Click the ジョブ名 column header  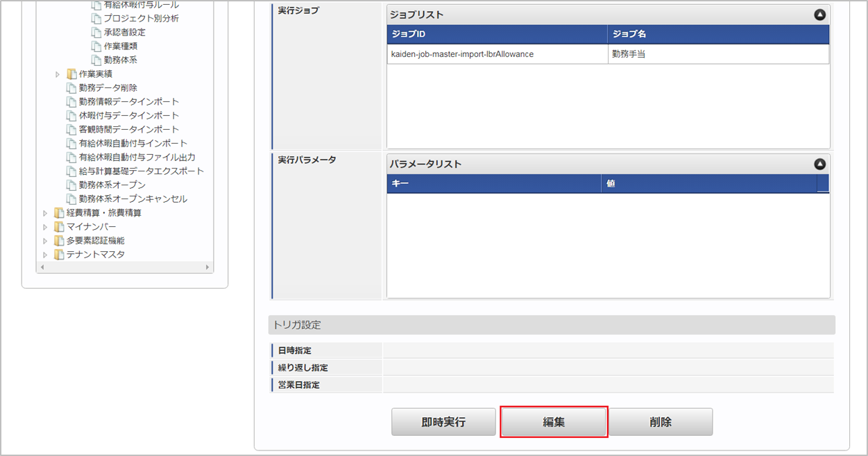pyautogui.click(x=718, y=34)
